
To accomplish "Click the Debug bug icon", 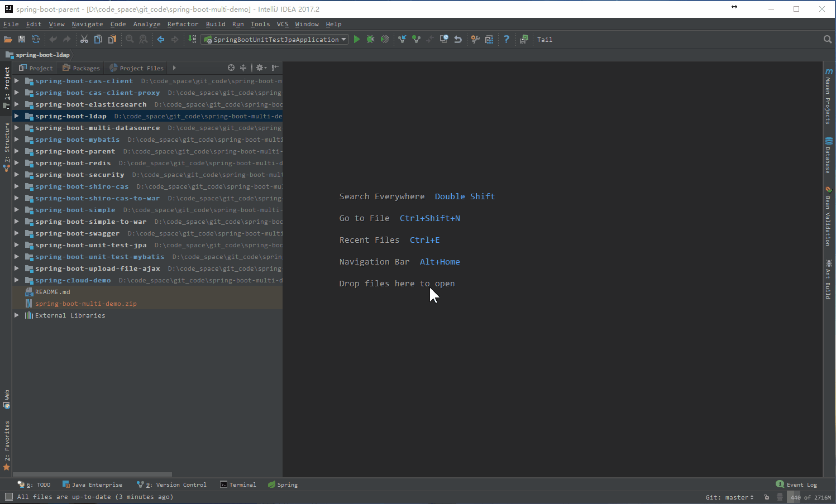I will pyautogui.click(x=370, y=40).
